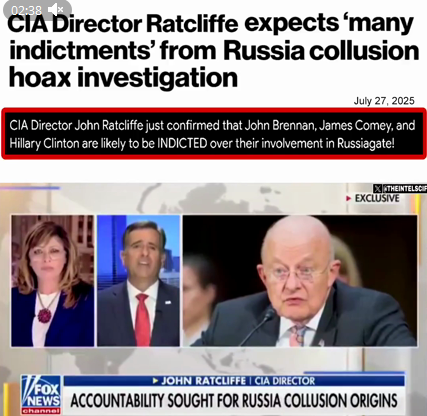Click the middle video panel with red tie

tap(138, 281)
